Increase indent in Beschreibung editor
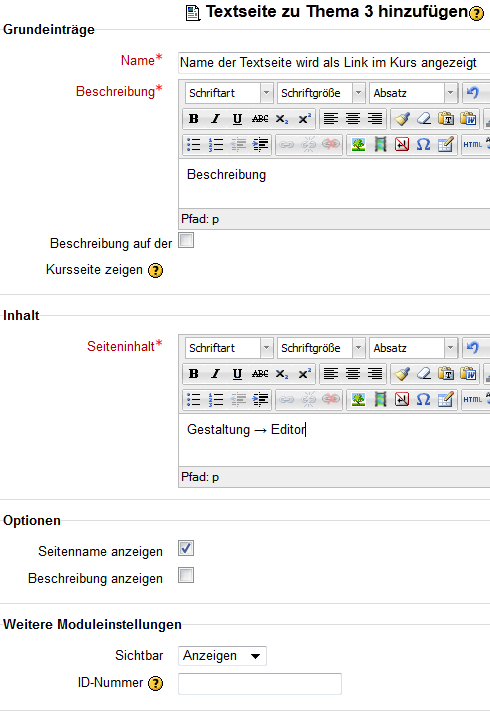The height and width of the screenshot is (711, 490). (x=260, y=145)
